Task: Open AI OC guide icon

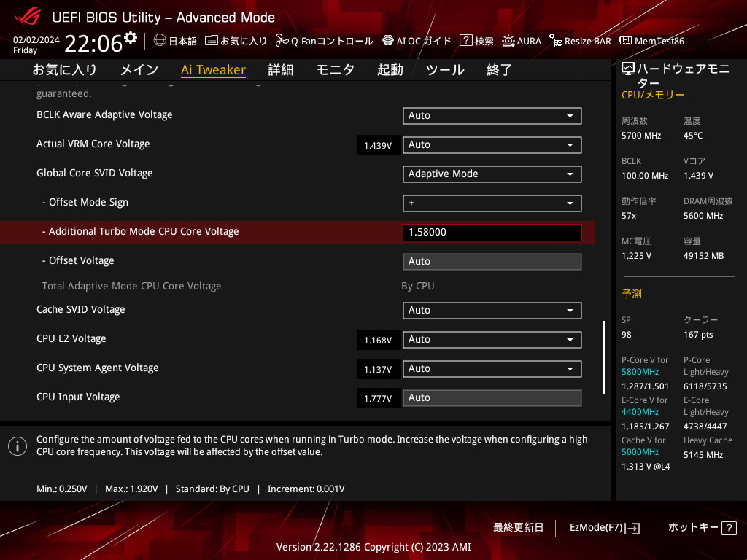Action: pos(388,41)
